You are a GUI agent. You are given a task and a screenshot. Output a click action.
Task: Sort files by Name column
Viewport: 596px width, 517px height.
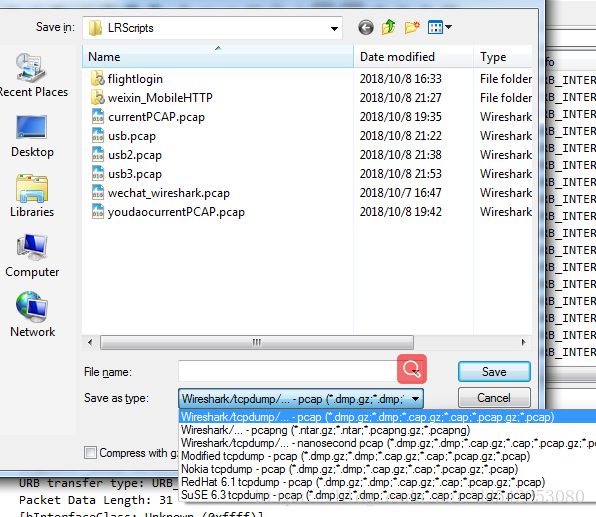pyautogui.click(x=218, y=57)
